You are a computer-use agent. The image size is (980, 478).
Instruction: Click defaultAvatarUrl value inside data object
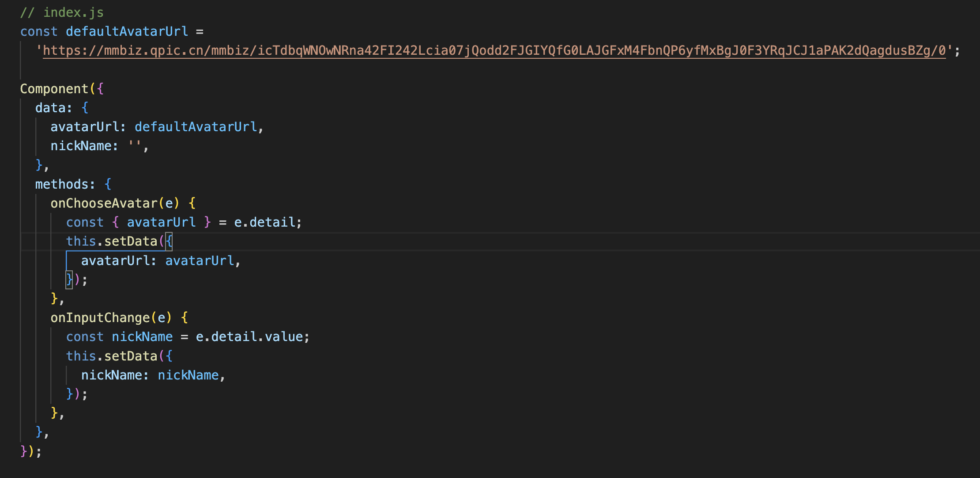click(196, 127)
